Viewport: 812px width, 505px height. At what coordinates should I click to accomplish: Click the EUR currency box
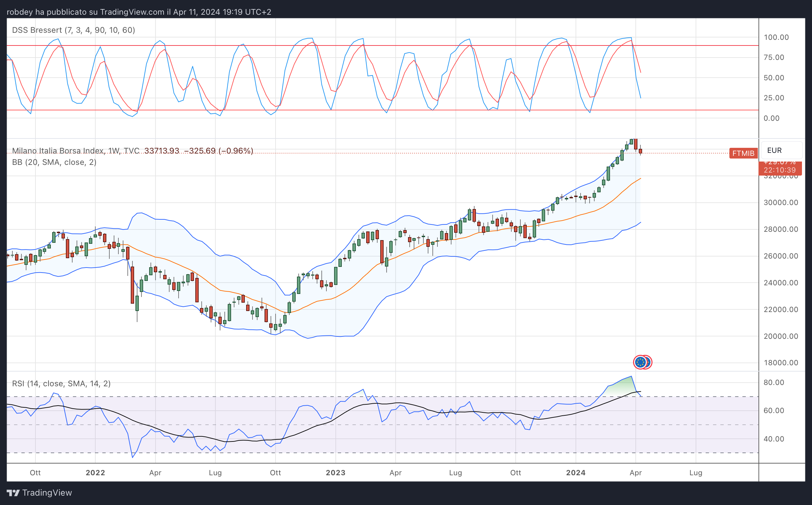pos(781,150)
